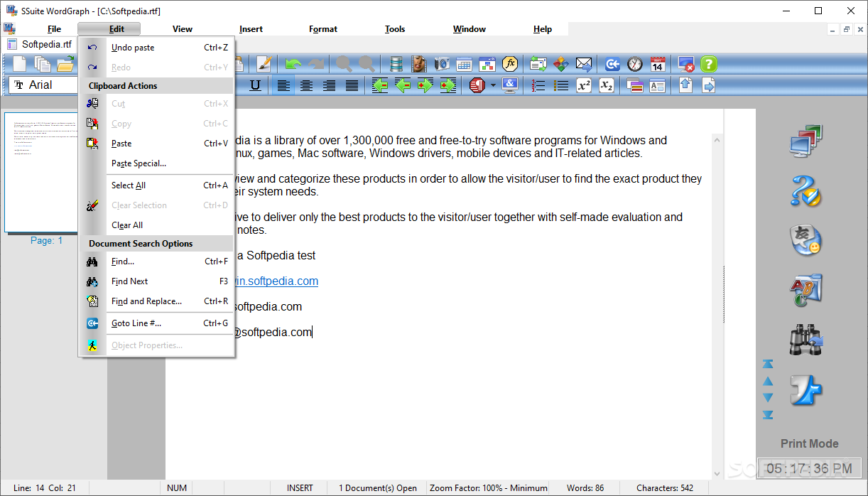The height and width of the screenshot is (496, 868).
Task: Click the calendar date icon
Action: click(x=658, y=64)
